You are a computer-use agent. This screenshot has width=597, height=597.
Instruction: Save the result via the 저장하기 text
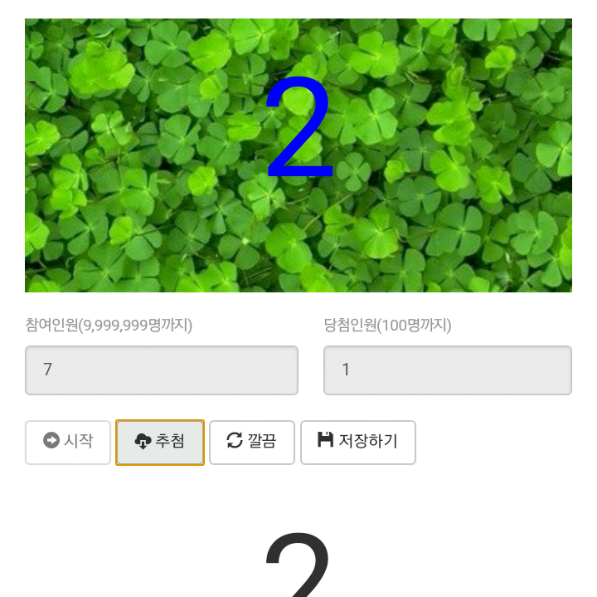(x=368, y=441)
